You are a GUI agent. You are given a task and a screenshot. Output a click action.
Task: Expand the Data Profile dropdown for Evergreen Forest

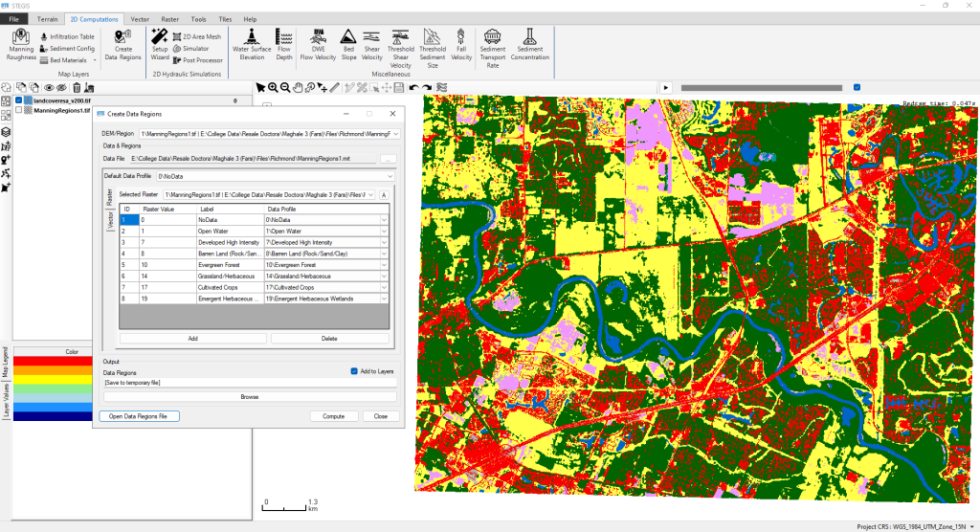pos(384,265)
